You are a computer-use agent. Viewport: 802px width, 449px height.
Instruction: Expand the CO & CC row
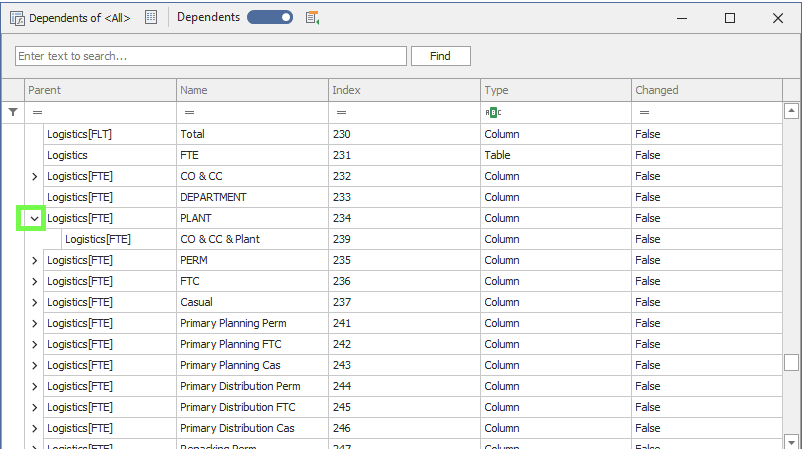(x=34, y=176)
